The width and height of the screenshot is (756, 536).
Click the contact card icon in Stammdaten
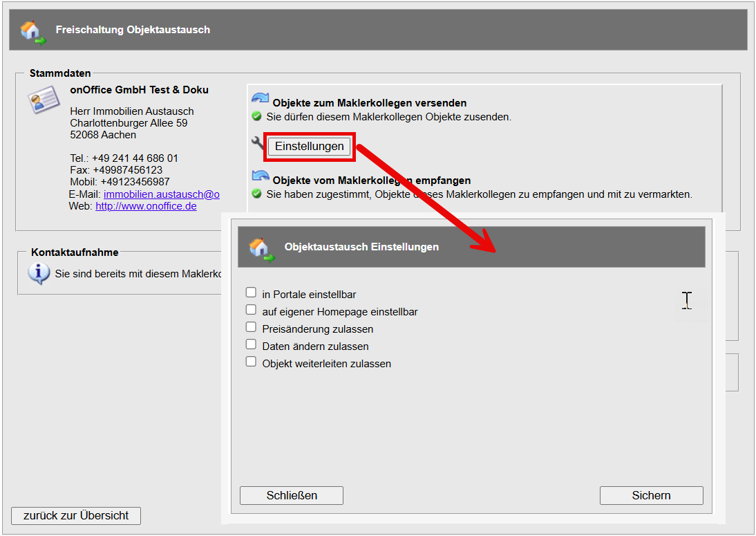(x=44, y=100)
